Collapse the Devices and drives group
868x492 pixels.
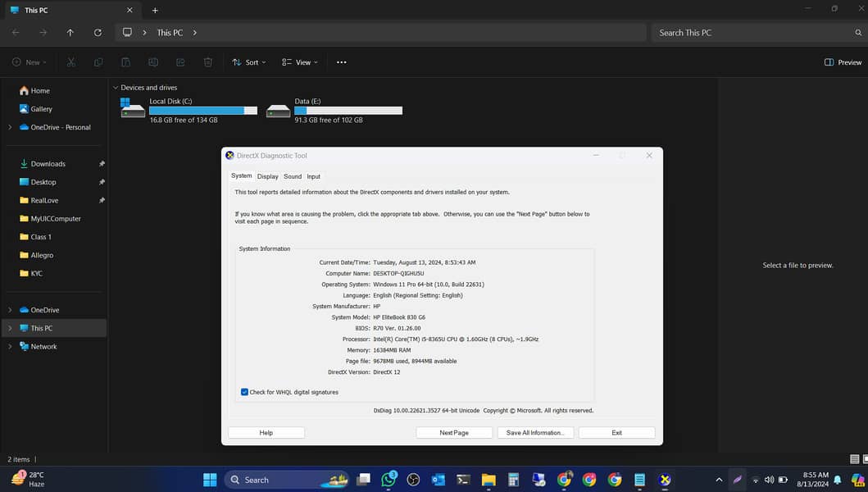115,88
